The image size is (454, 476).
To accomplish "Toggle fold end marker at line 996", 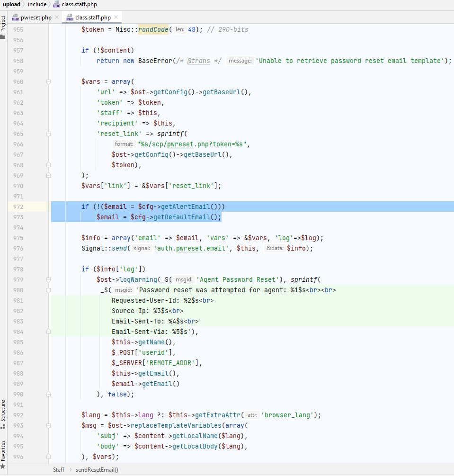I will [48, 457].
